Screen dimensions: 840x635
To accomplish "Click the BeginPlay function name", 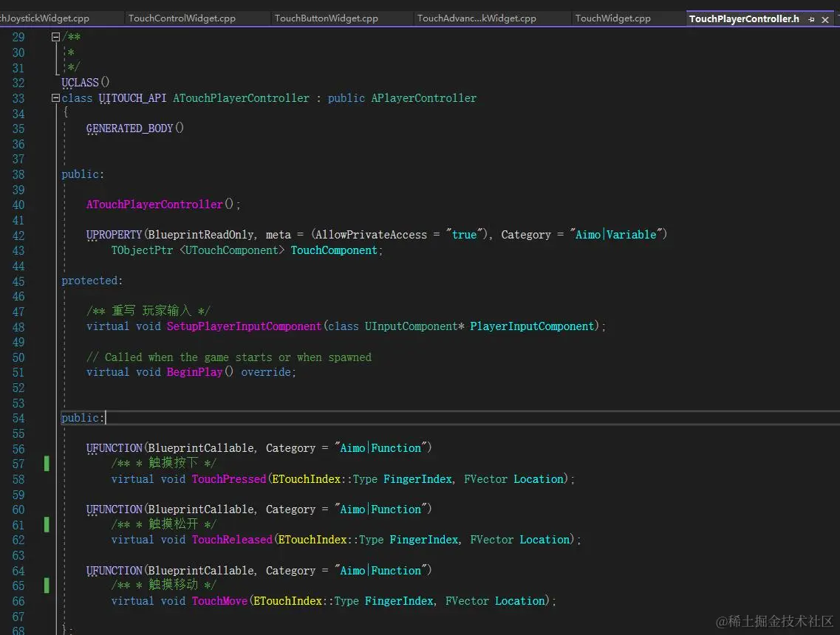I will click(194, 372).
